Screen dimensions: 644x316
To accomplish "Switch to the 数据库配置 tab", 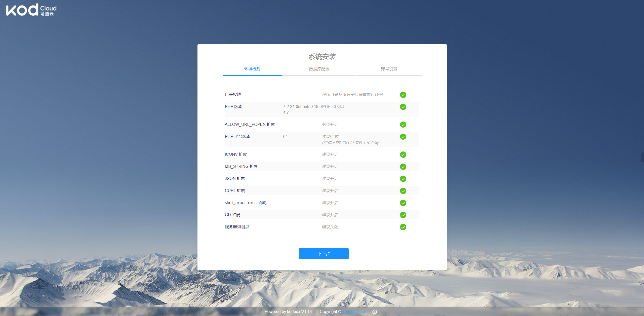I will click(319, 69).
